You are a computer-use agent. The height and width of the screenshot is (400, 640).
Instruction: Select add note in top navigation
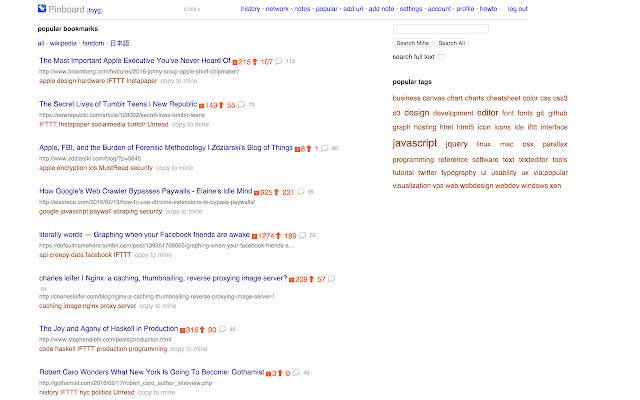coord(381,9)
